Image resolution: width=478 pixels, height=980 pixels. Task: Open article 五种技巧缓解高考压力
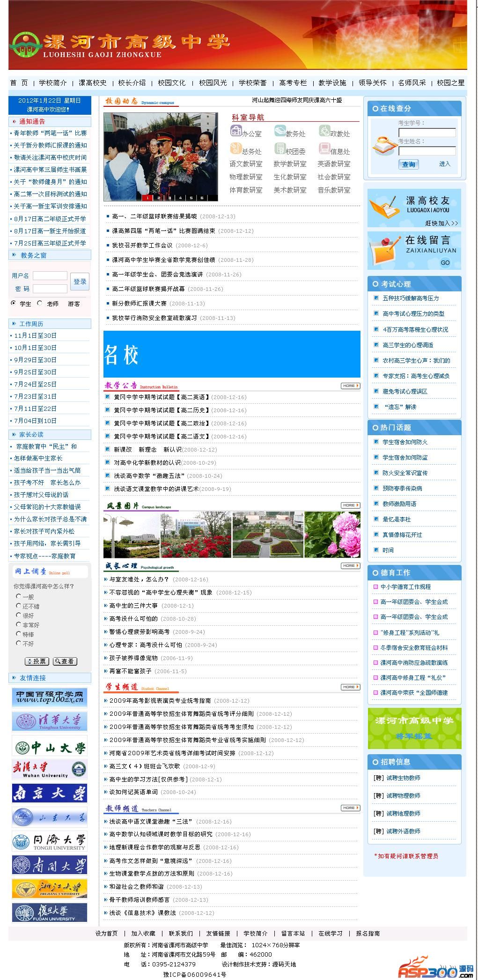(x=411, y=298)
